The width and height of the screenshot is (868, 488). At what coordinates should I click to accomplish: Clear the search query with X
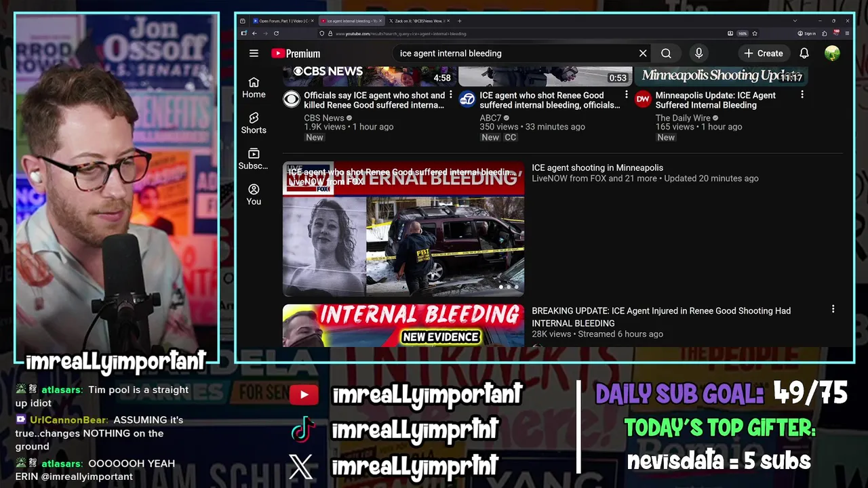[643, 54]
